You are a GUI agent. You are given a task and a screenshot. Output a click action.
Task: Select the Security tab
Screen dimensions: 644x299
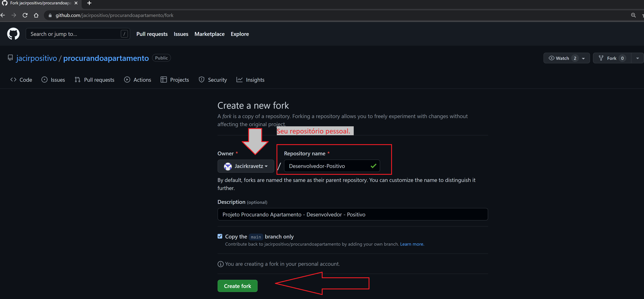click(x=213, y=80)
